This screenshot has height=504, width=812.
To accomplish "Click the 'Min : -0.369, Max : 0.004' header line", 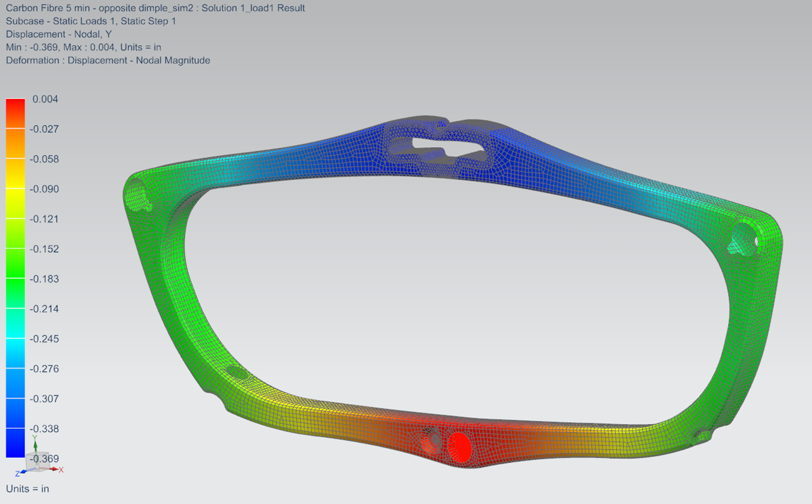I will coord(83,47).
